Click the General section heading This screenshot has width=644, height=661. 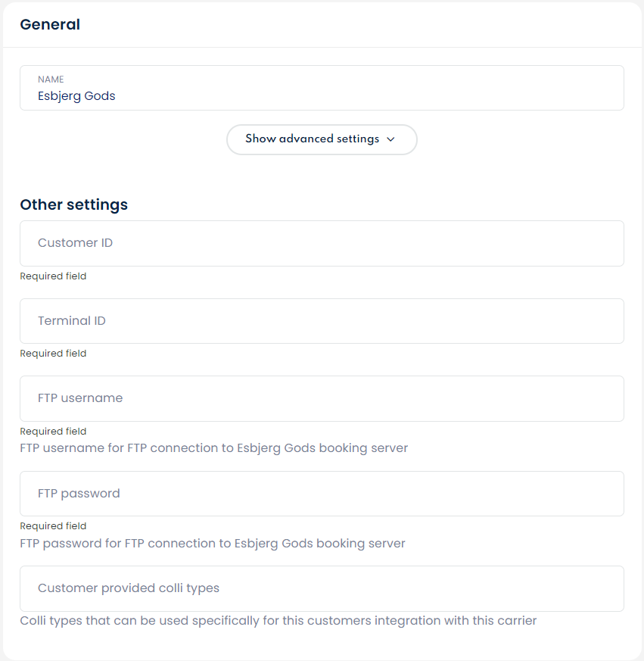(x=50, y=24)
